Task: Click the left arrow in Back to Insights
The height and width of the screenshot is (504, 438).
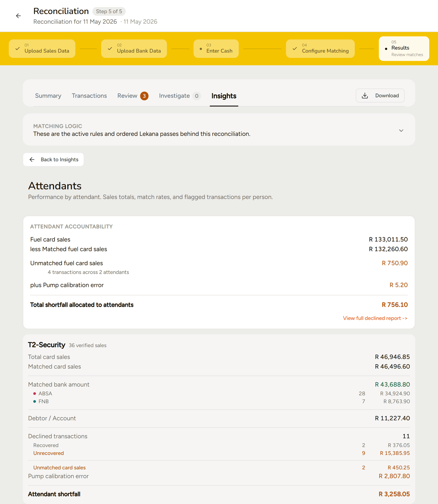Action: (x=32, y=160)
